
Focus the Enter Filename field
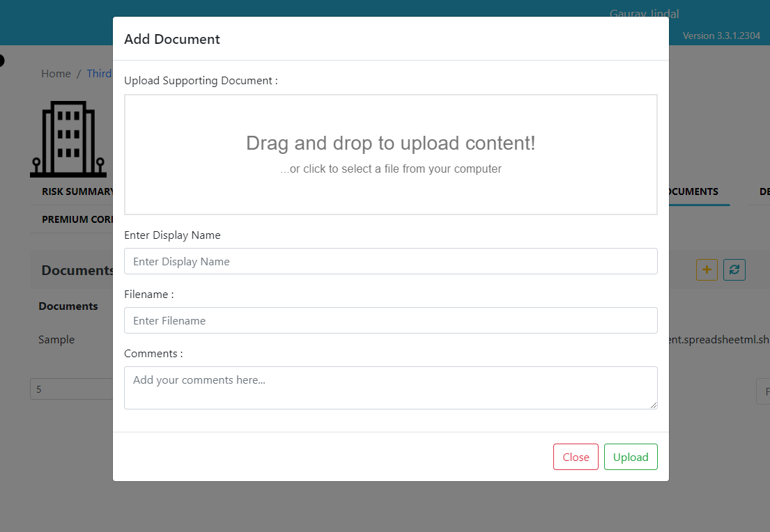[x=390, y=320]
